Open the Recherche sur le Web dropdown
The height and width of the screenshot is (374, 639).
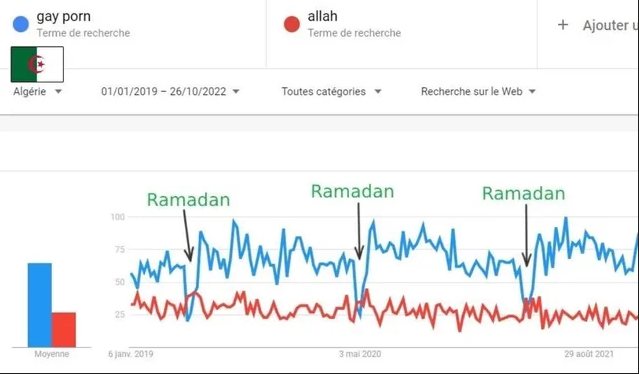(478, 92)
